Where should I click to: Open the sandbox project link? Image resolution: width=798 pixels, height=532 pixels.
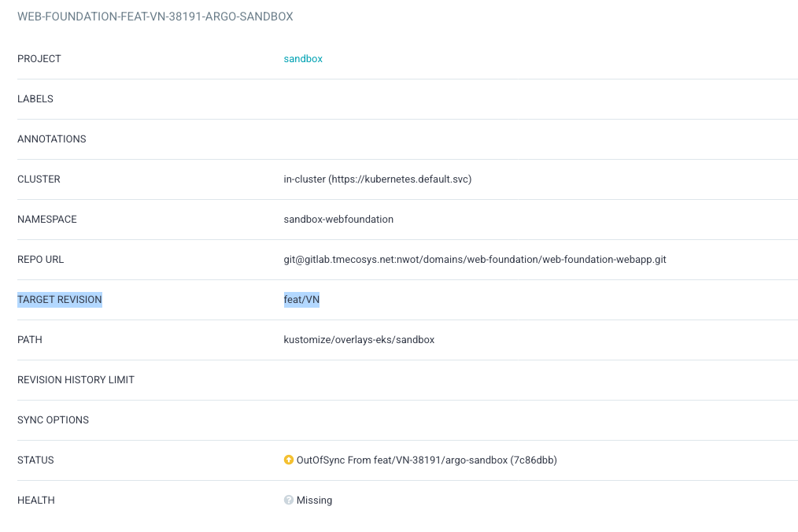302,58
